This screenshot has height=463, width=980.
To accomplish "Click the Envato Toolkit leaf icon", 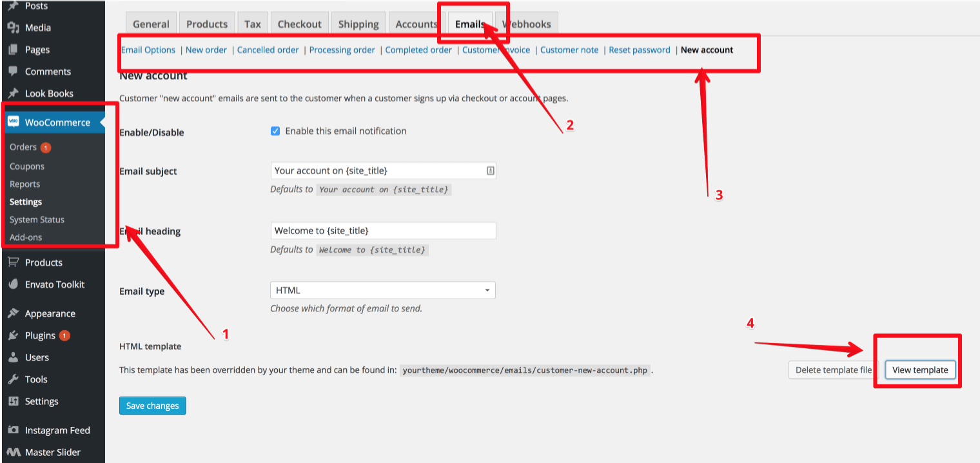I will pos(13,284).
